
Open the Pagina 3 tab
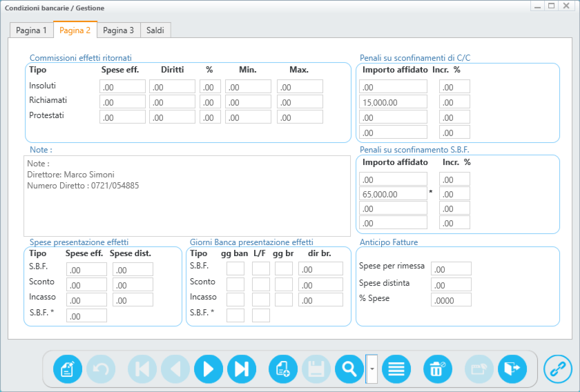tap(118, 30)
